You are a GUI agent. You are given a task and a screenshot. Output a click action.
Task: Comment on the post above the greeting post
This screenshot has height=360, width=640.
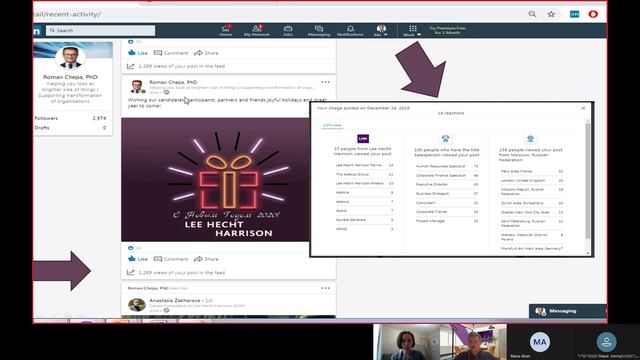tap(171, 53)
